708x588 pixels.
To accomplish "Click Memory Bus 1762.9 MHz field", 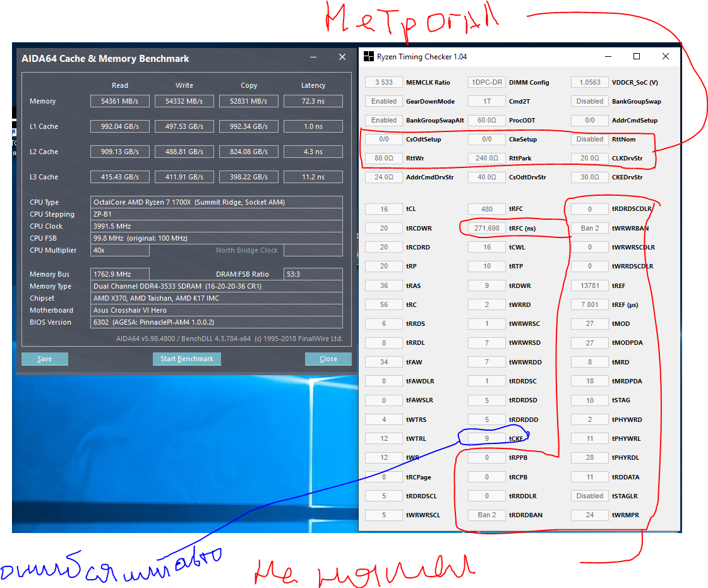I will pos(119,274).
